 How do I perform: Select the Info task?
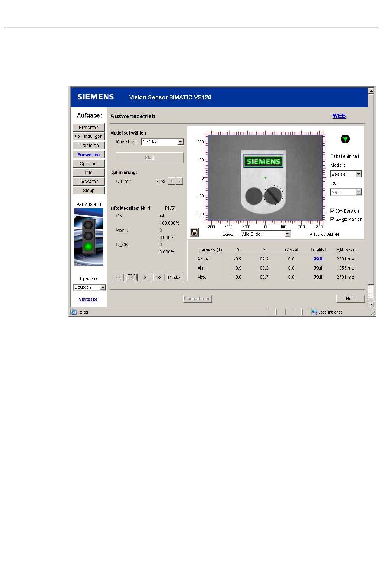click(89, 173)
